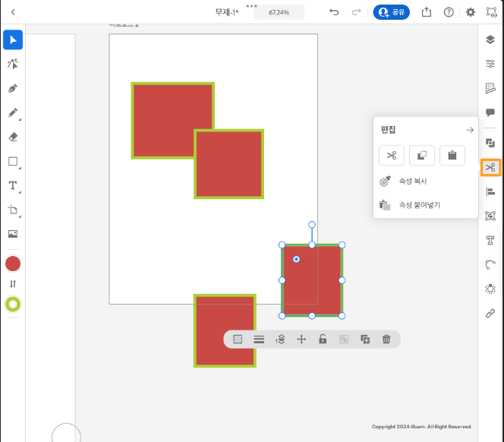Click the 무제-1* document title
Viewport: 504px width, 442px height.
tap(227, 12)
